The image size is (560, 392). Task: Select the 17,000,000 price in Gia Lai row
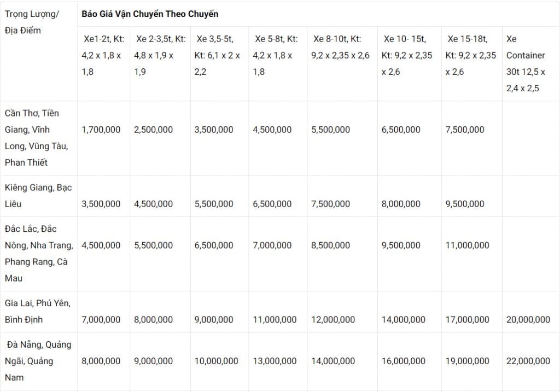pyautogui.click(x=467, y=319)
